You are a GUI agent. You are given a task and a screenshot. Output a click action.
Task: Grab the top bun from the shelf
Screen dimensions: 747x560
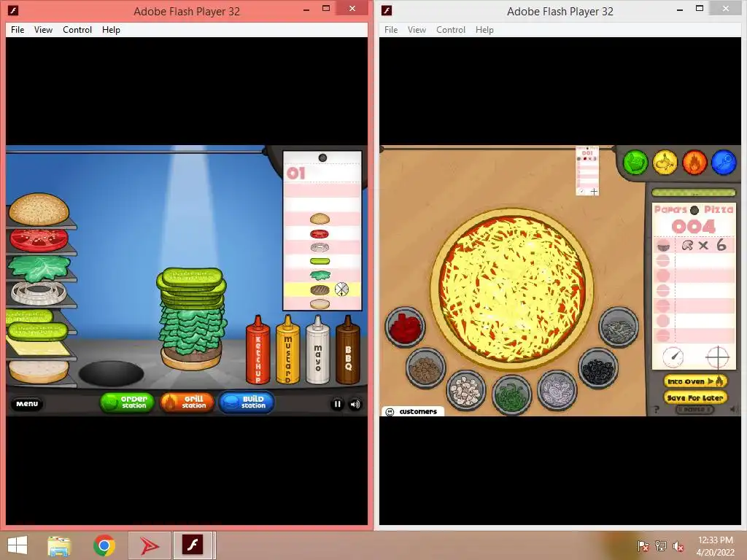coord(39,209)
